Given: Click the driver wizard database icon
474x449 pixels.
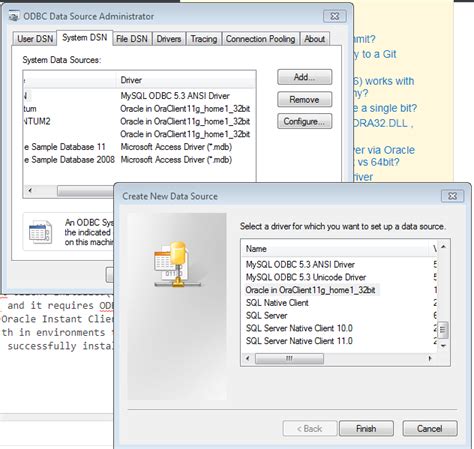Looking at the screenshot, I should point(177,265).
